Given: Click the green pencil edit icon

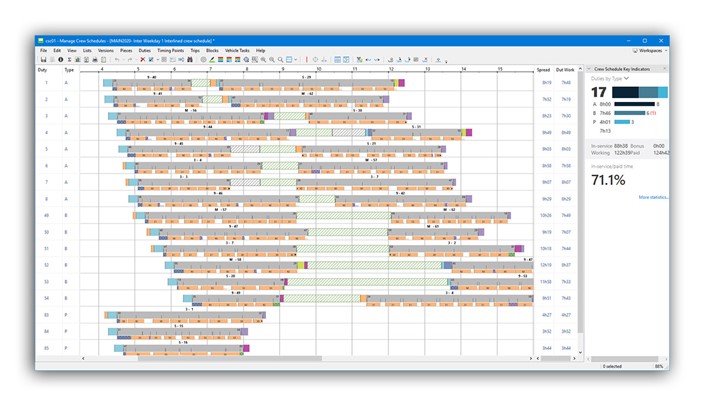Looking at the screenshot, I should pos(212,59).
